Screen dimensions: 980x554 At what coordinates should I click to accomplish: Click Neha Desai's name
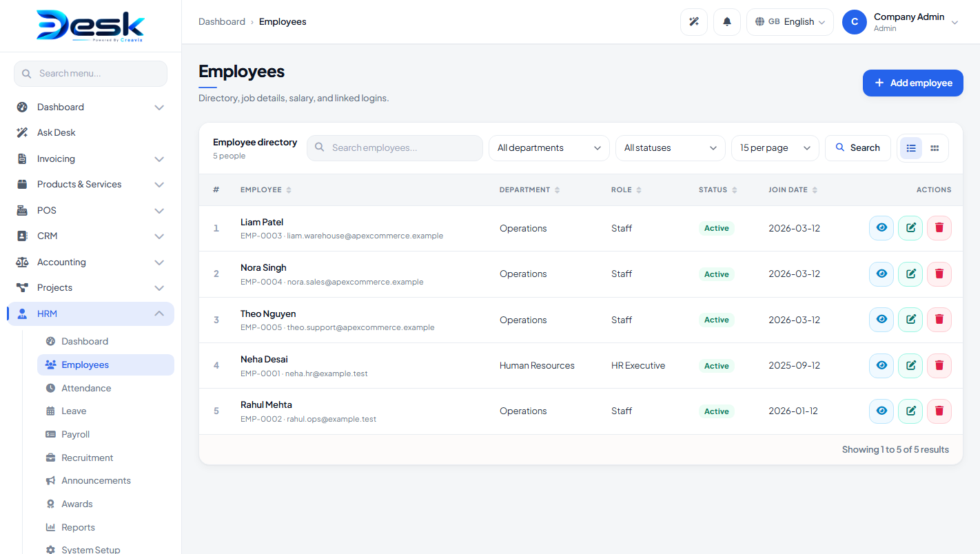264,359
